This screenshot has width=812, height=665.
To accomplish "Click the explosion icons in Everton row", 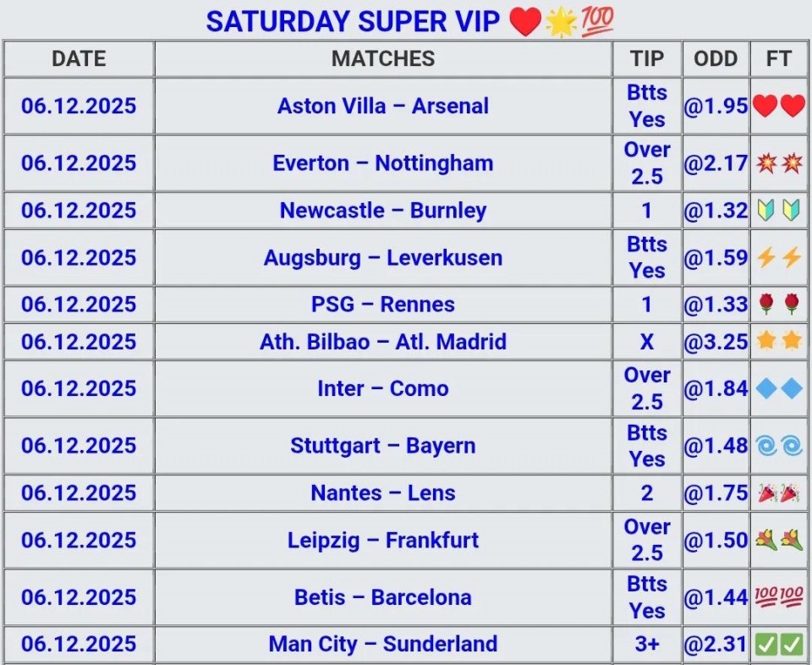I will [x=778, y=163].
